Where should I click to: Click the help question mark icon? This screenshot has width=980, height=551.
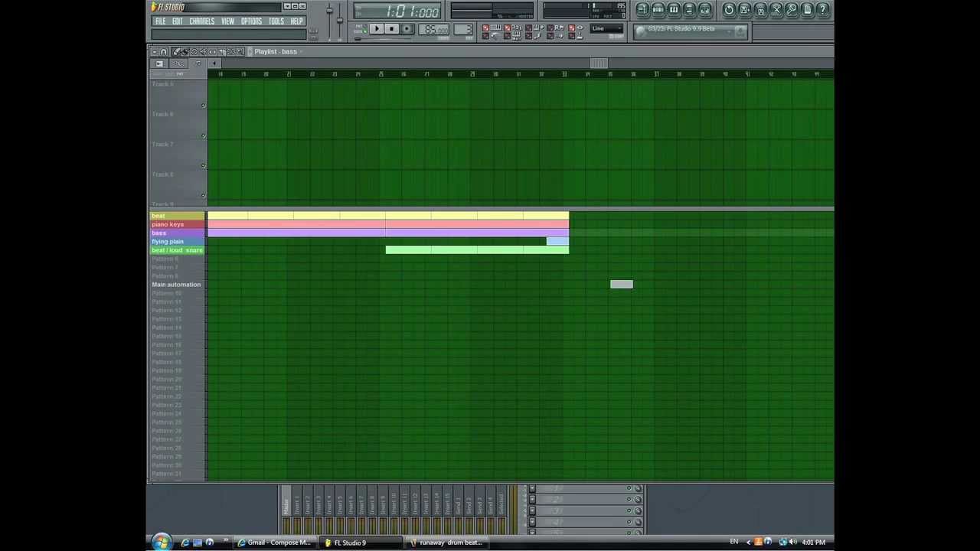coord(823,9)
